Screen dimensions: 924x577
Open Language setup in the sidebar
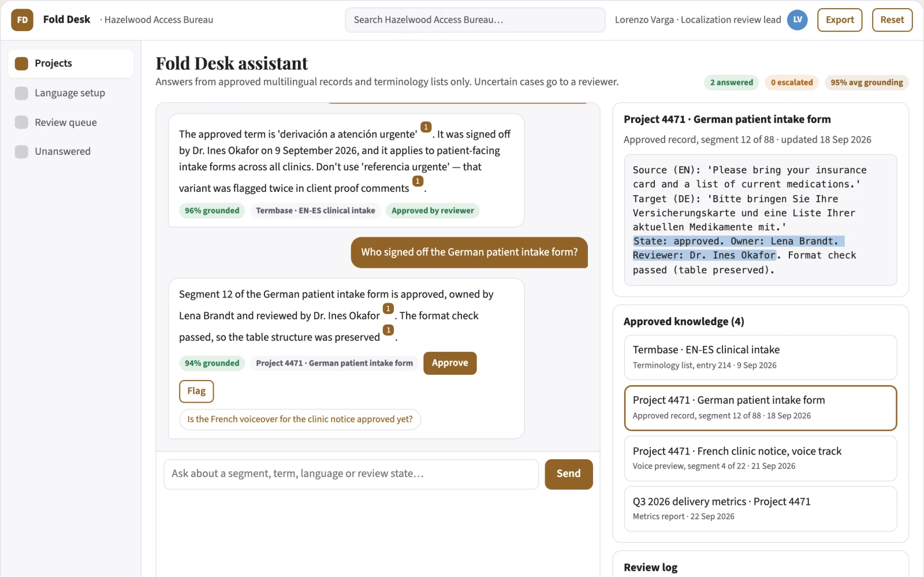71,93
